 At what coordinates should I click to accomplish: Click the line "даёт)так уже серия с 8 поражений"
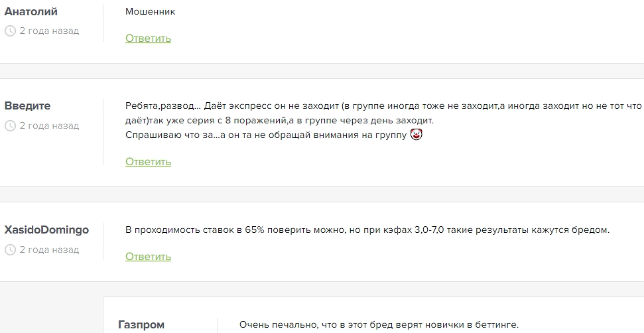[279, 121]
